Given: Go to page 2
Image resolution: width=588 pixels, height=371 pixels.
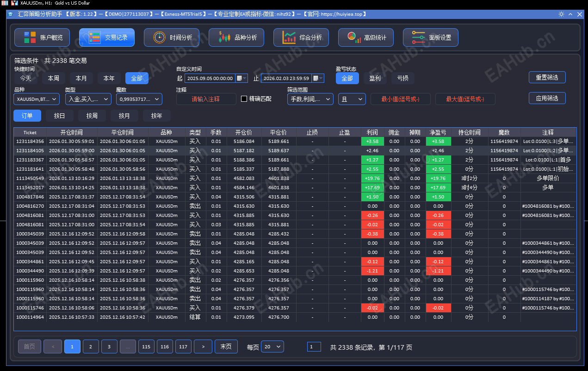Looking at the screenshot, I should pyautogui.click(x=91, y=346).
